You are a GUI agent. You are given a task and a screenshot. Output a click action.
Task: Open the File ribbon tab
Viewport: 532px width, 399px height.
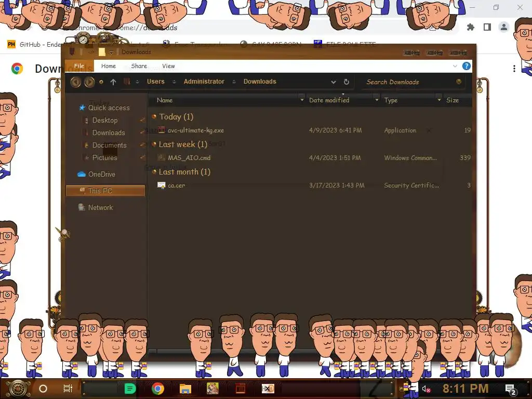point(79,66)
